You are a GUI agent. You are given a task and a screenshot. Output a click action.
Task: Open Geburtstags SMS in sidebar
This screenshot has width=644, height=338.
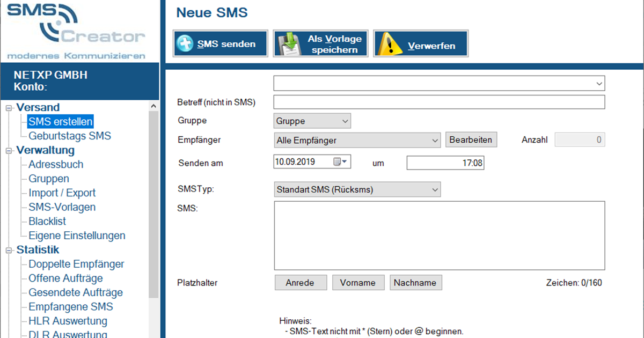[70, 136]
